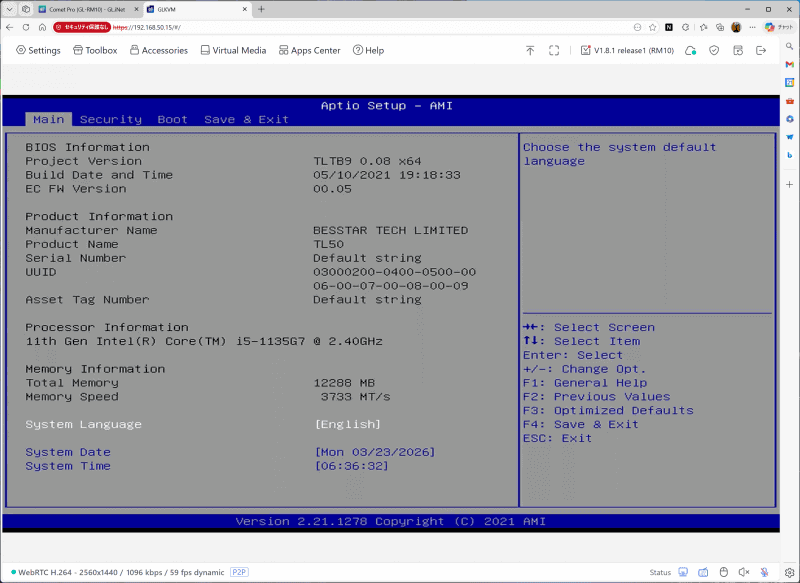This screenshot has height=583, width=800.
Task: Select the Main tab in Aptio Setup
Action: 48,119
